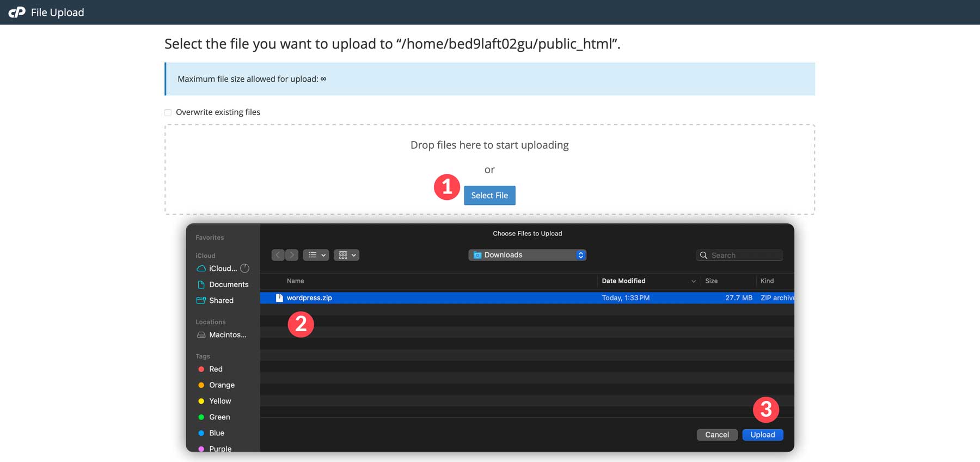Screen dimensions: 980x462
Task: Sort by the Name column header
Action: pos(295,281)
